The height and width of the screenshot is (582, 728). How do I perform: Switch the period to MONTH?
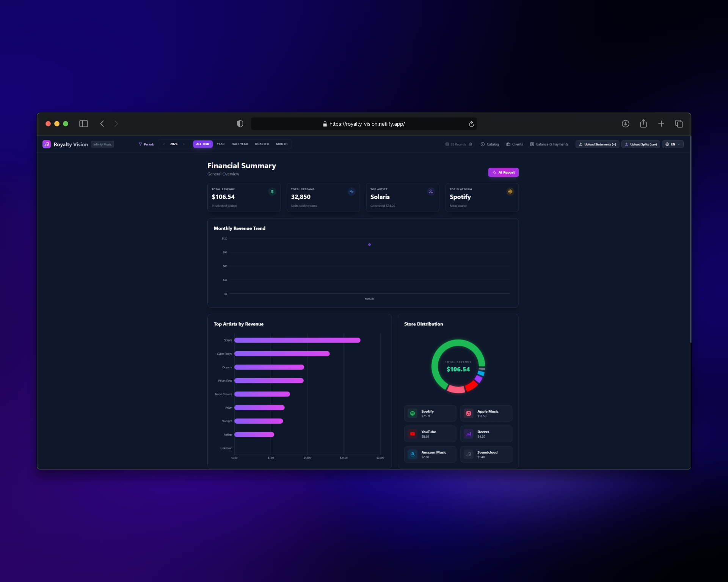tap(282, 144)
